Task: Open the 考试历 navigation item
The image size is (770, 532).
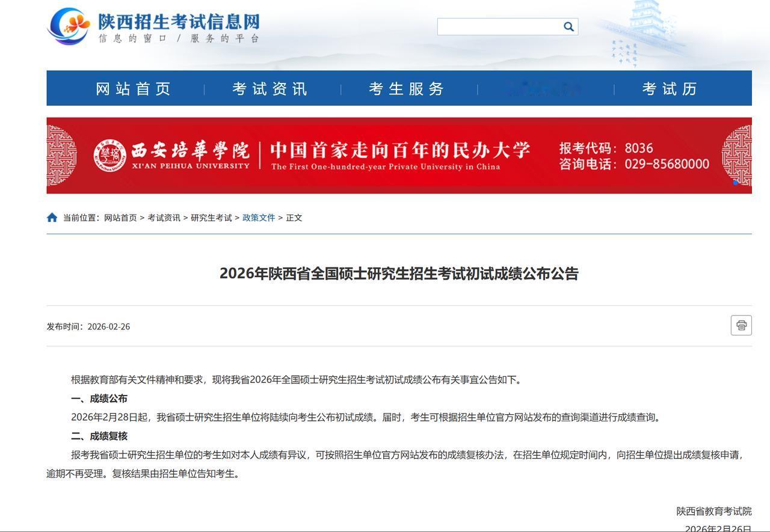Action: 668,88
